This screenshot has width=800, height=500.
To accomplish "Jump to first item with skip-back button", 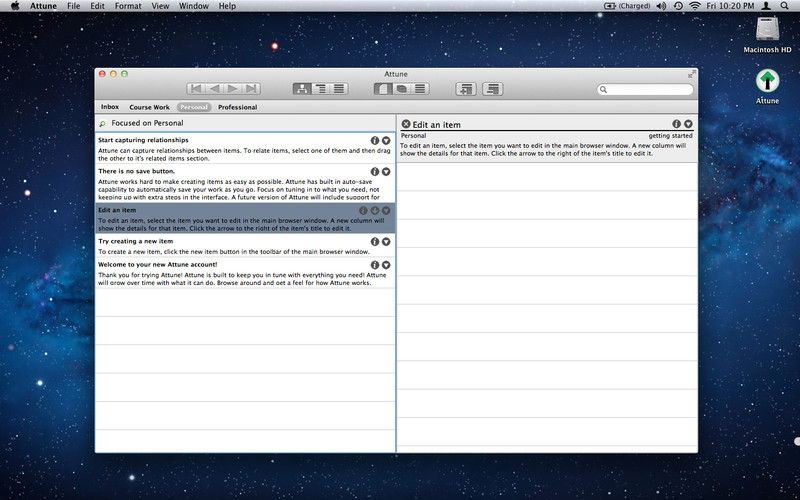I will 196,89.
